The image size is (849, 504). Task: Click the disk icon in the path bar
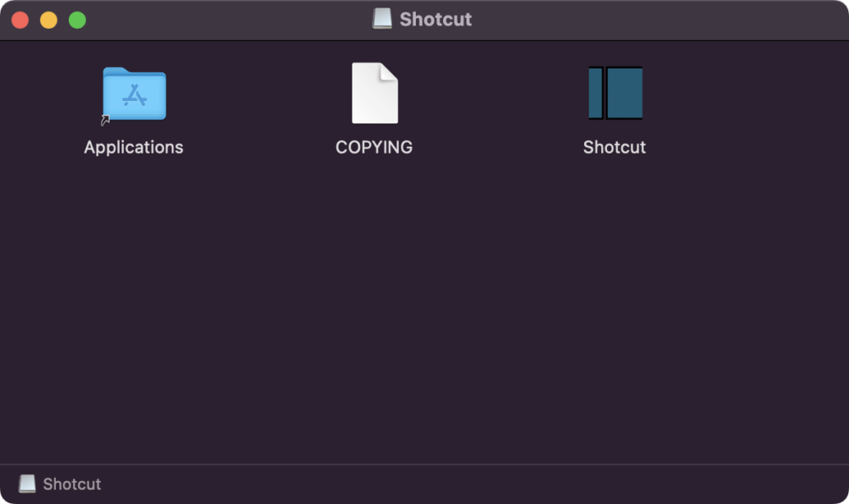[27, 484]
